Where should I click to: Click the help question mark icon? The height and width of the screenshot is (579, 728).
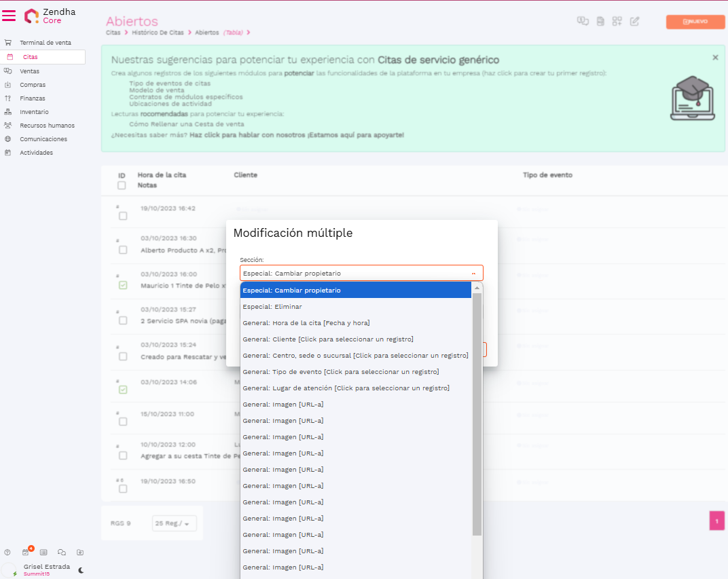click(x=7, y=553)
